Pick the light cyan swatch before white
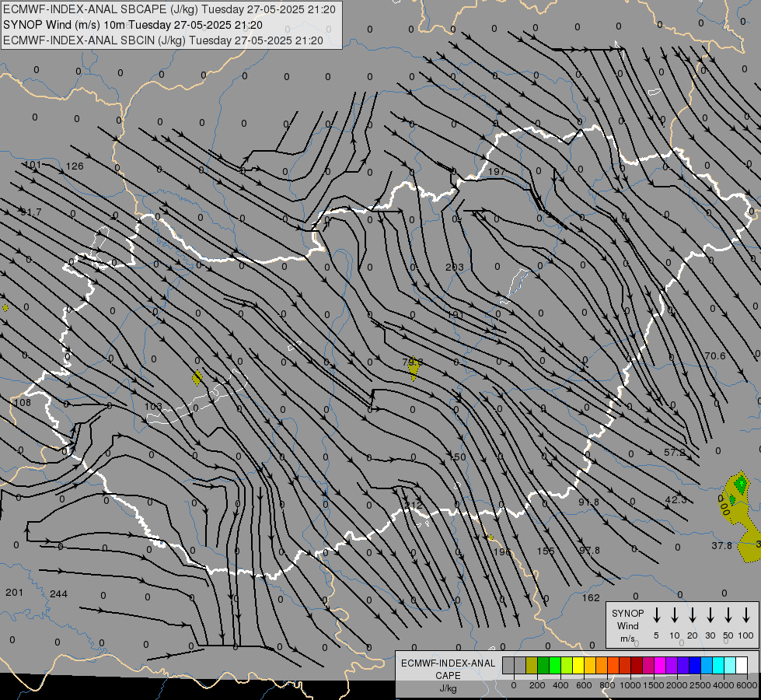761x700 pixels. coord(730,666)
